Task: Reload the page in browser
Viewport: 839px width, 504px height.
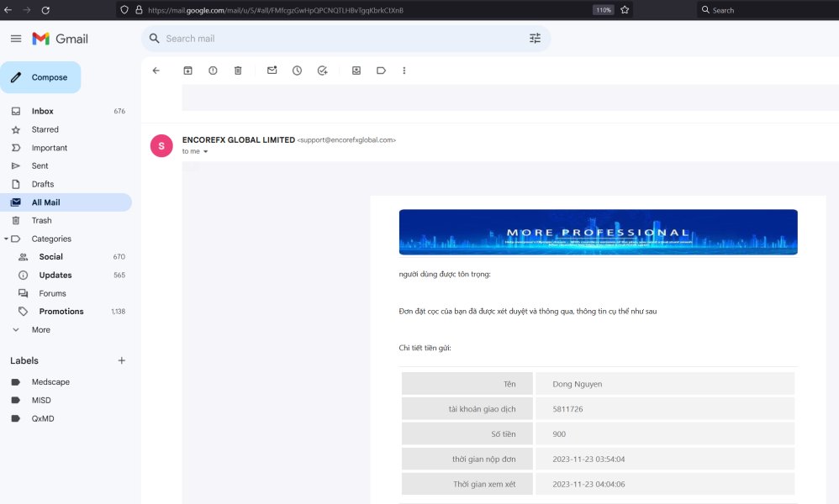Action: point(45,10)
